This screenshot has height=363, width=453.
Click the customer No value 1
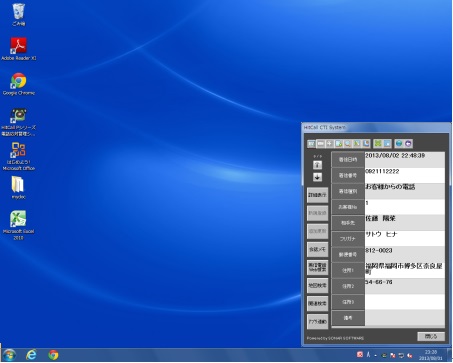[x=367, y=203]
